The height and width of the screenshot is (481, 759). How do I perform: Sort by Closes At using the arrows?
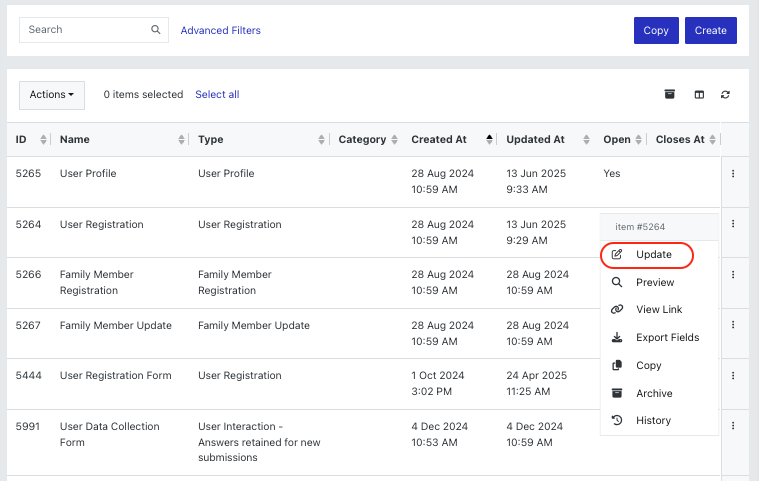point(712,139)
